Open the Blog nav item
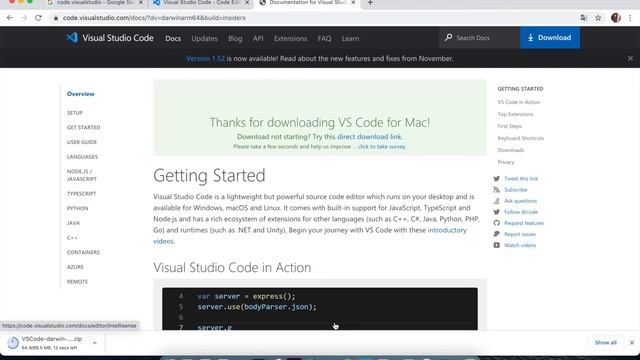 tap(235, 38)
